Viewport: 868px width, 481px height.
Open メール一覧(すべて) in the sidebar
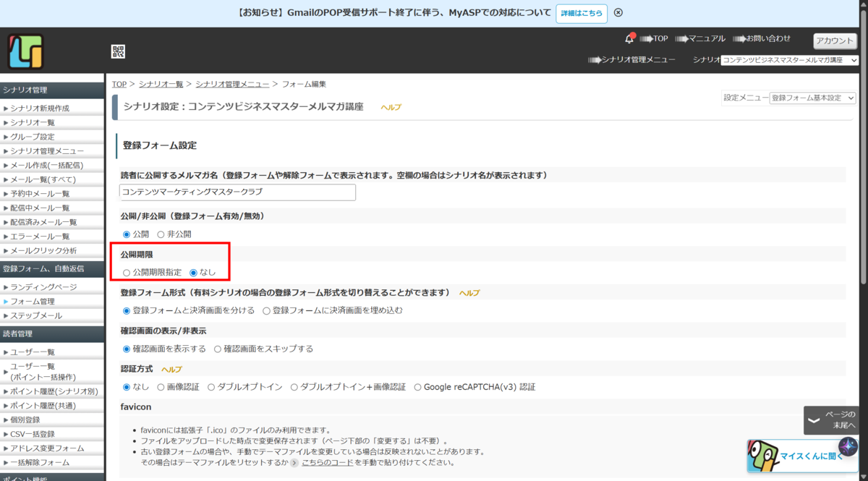pos(43,179)
